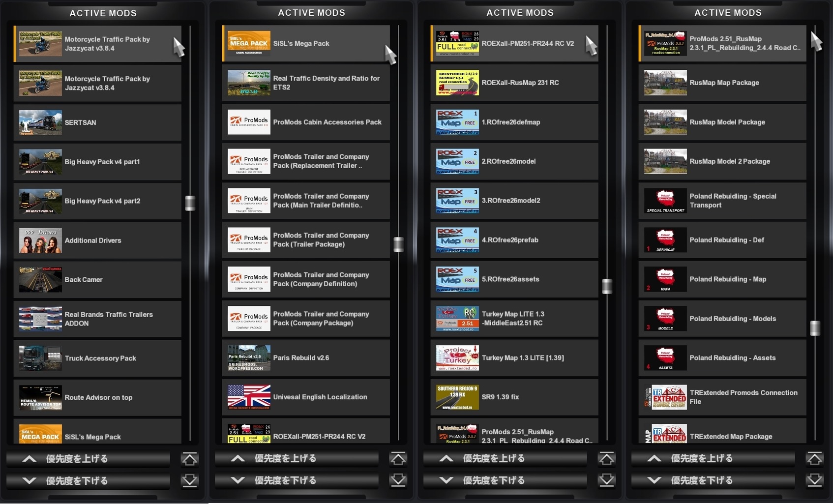This screenshot has height=504, width=833.
Task: Select Real Traffic Density and Ratio mod thumbnail
Action: 249,83
